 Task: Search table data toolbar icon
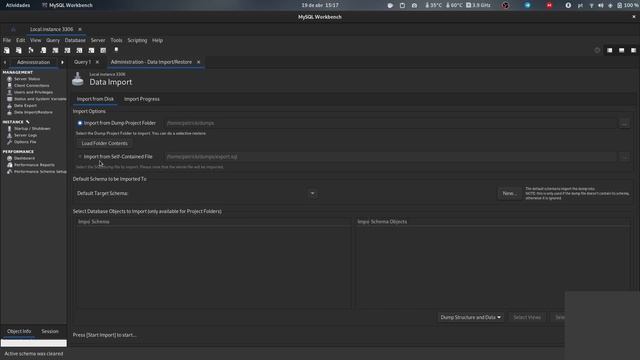click(x=103, y=50)
